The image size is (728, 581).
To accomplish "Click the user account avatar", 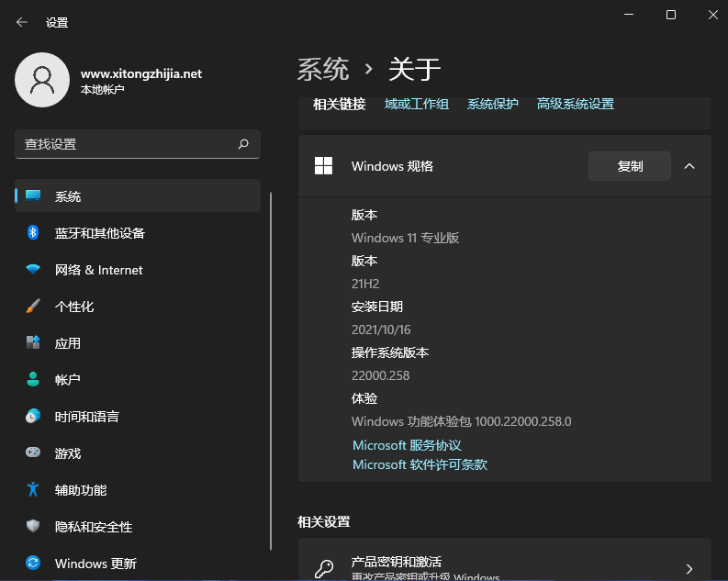I will click(42, 80).
